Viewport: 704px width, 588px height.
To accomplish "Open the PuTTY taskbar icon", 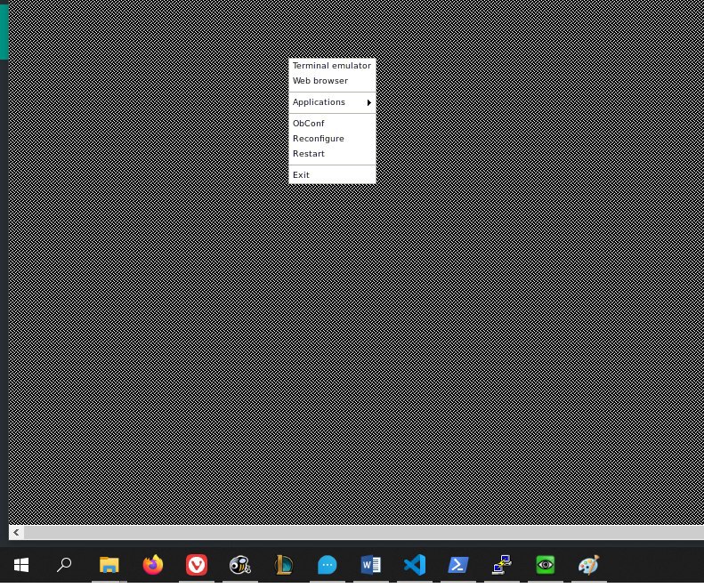I will [501, 565].
